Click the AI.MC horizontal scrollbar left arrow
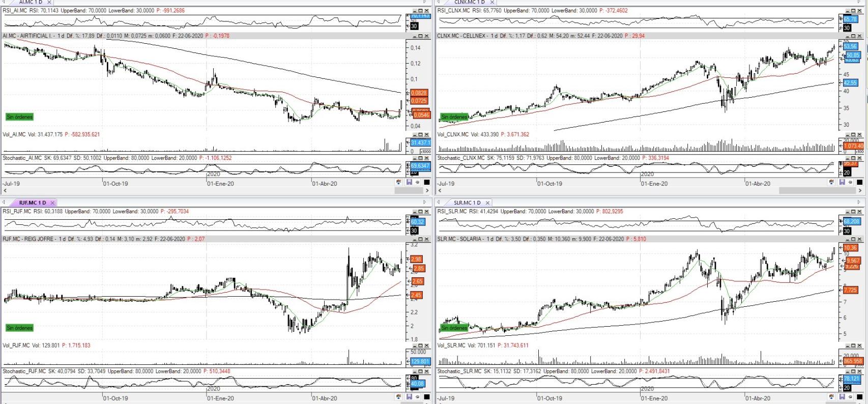 [x=5, y=190]
